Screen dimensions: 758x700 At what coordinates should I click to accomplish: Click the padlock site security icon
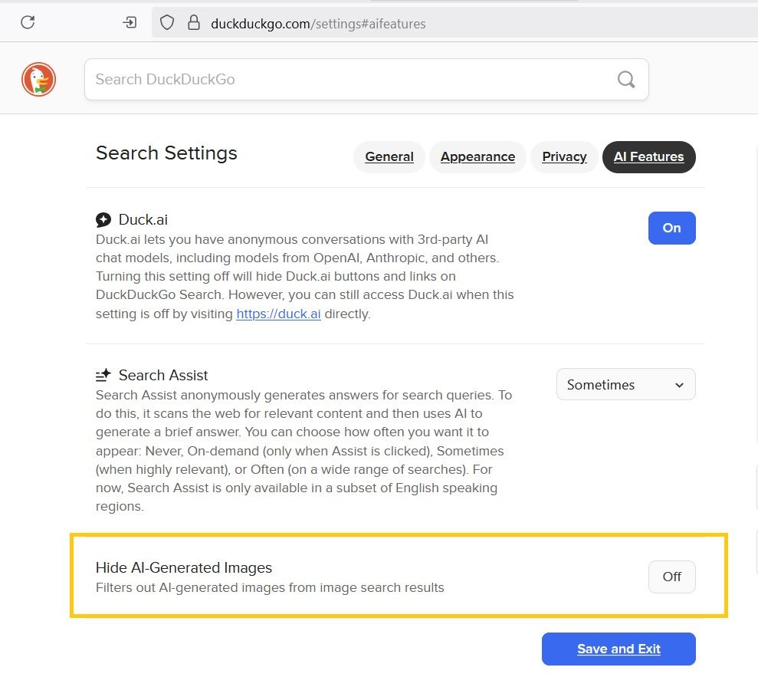[194, 22]
